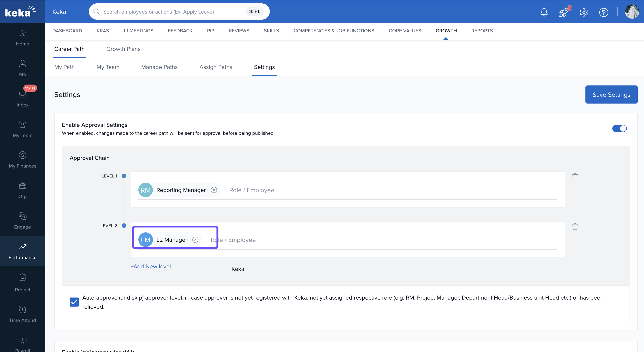Open the notifications bell icon
Screen dimensions: 644x352
tap(544, 12)
